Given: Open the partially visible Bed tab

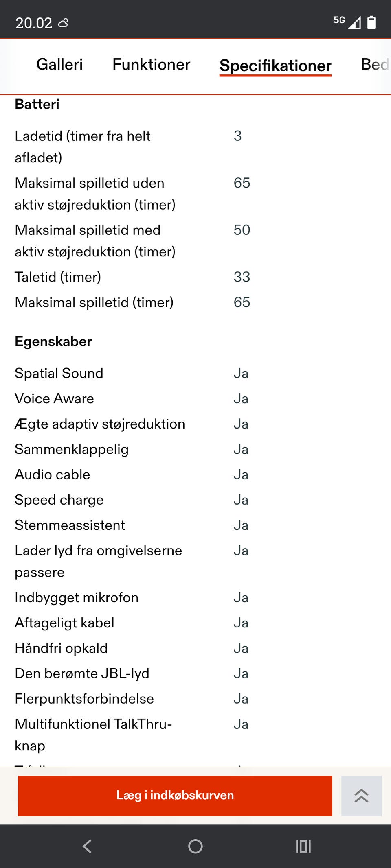Looking at the screenshot, I should 375,65.
